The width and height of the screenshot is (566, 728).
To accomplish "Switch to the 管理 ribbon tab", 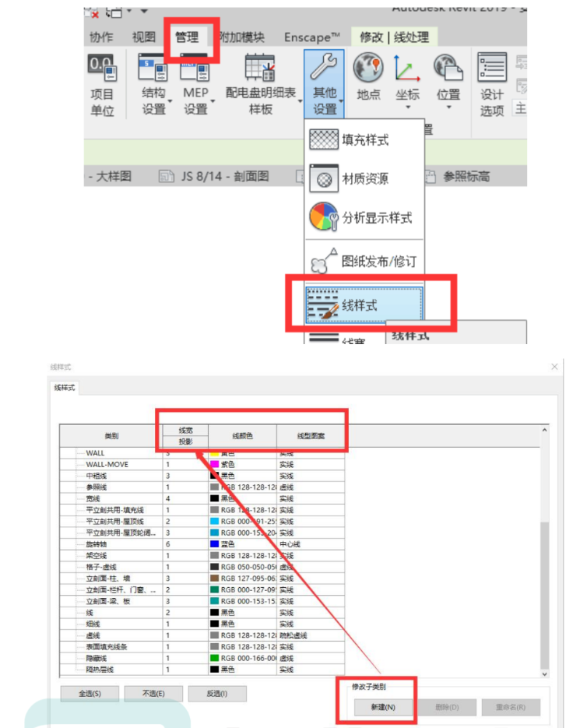I will [187, 37].
